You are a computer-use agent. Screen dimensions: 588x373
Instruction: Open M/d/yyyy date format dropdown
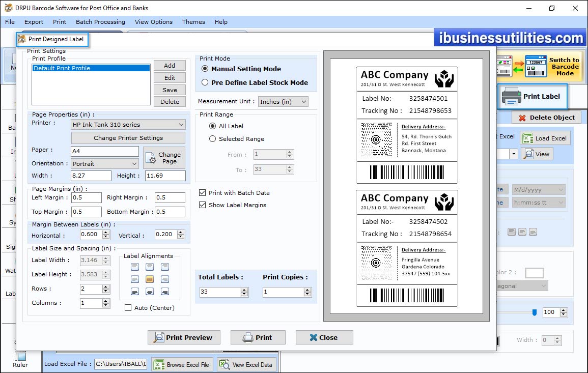[x=539, y=190]
